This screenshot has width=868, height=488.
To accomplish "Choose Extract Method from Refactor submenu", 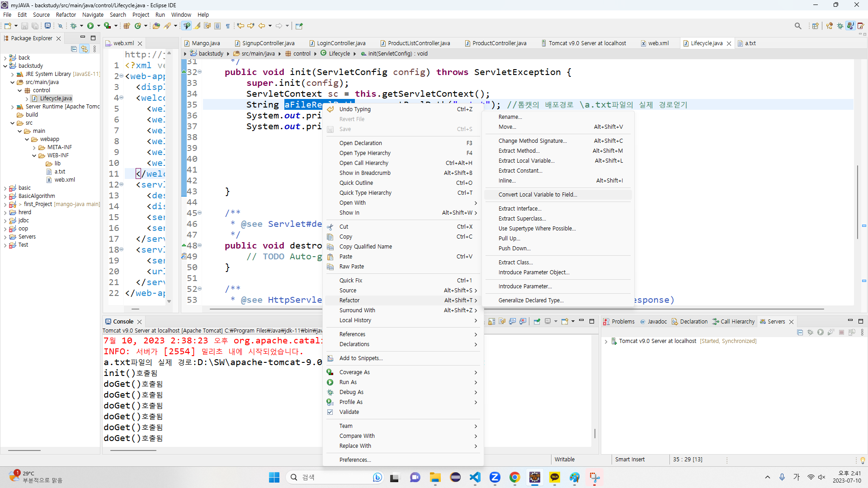I will [519, 151].
